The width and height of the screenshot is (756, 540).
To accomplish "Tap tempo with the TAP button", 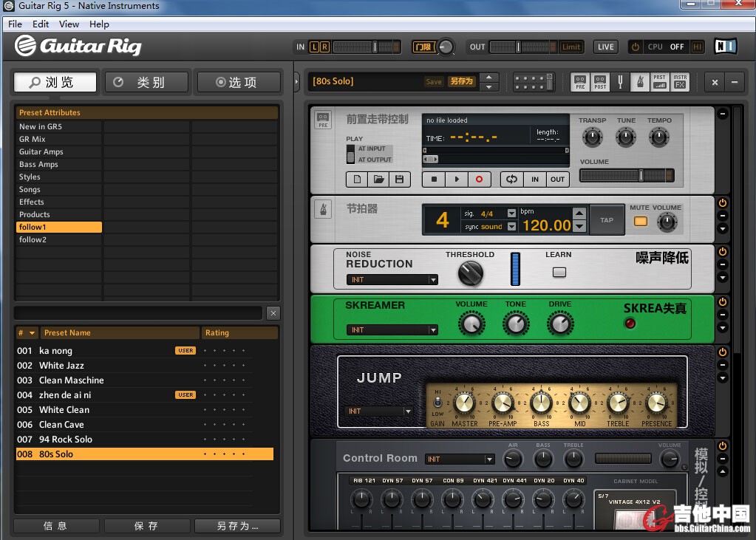I will coord(607,220).
